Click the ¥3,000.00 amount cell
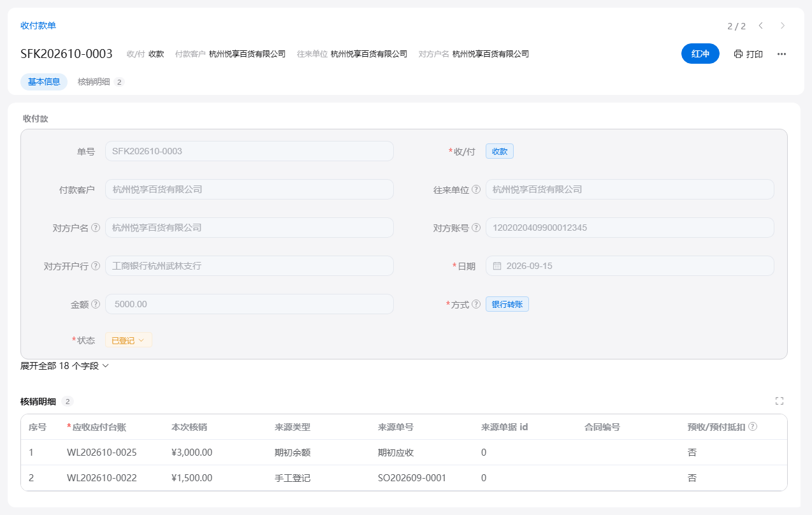 (x=192, y=453)
